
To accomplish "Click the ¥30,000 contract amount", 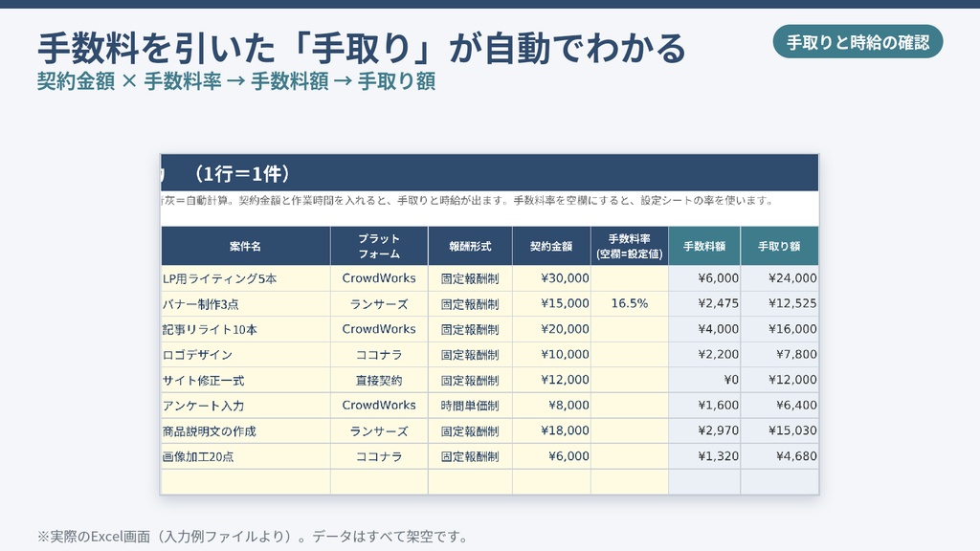I will click(551, 278).
